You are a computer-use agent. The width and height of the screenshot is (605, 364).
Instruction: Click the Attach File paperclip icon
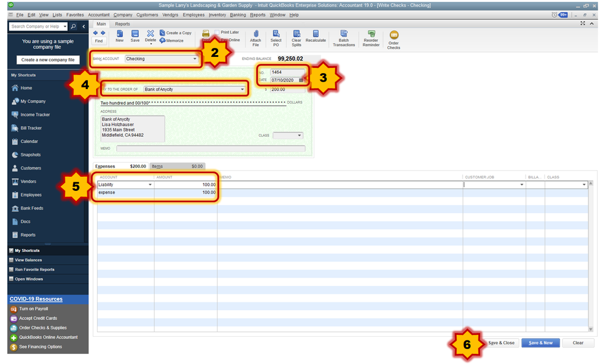(256, 33)
